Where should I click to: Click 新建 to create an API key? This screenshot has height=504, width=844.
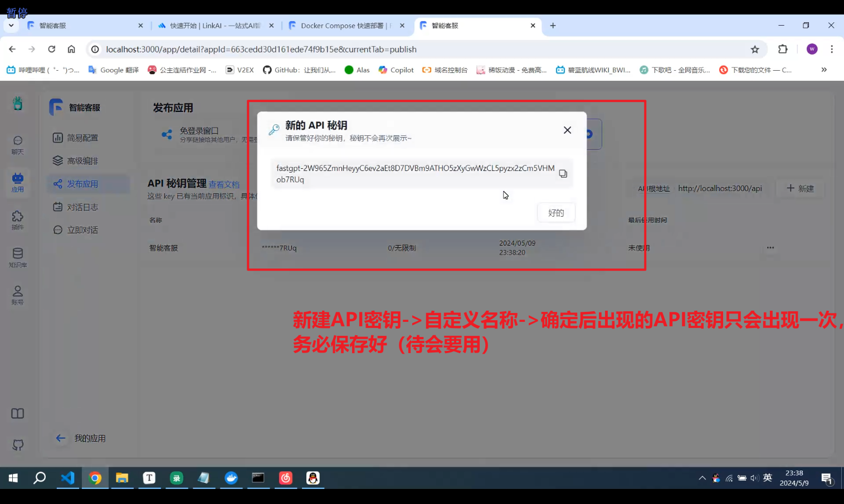800,189
